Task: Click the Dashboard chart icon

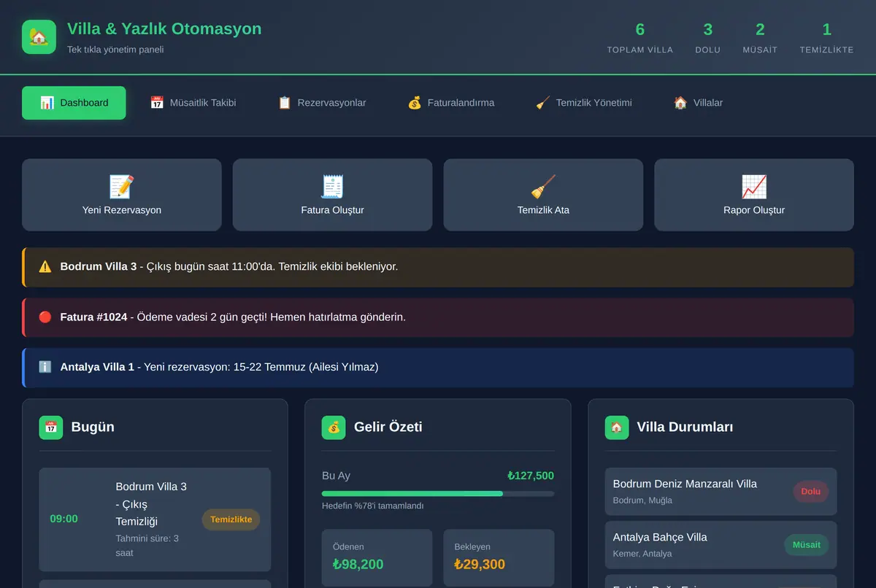Action: click(47, 103)
